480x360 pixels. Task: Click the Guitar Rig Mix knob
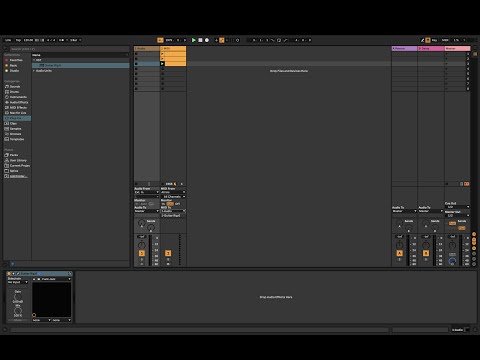coord(18,310)
